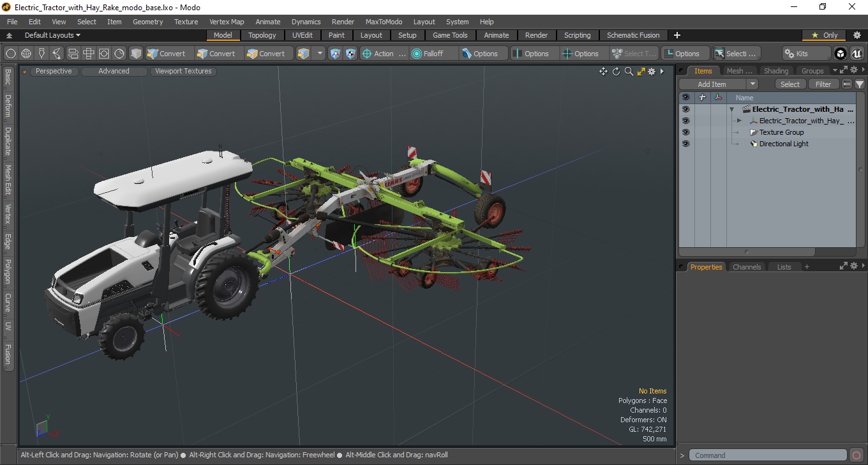The height and width of the screenshot is (465, 868).
Task: Open the Texture menu
Action: tap(186, 22)
